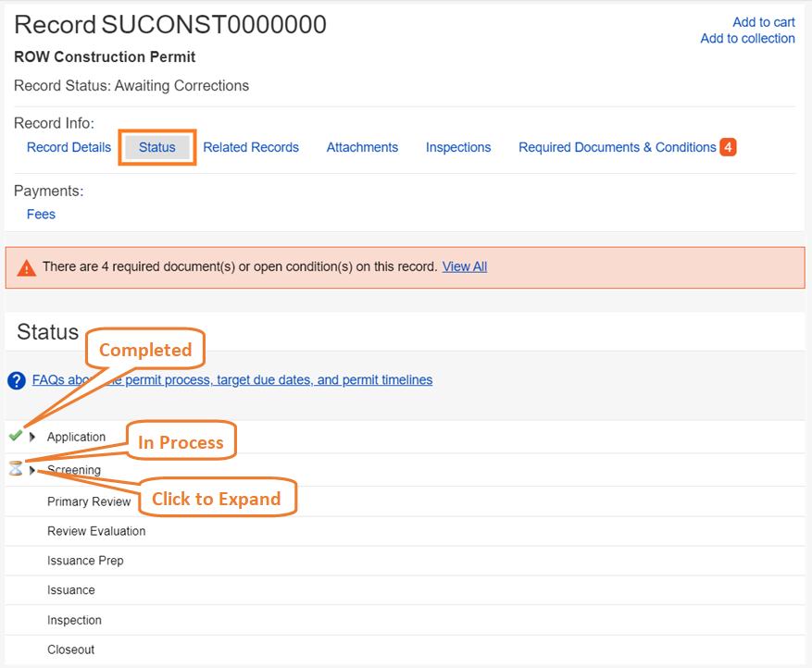Image resolution: width=812 pixels, height=668 pixels.
Task: Click the hourglass In Process icon
Action: point(15,468)
